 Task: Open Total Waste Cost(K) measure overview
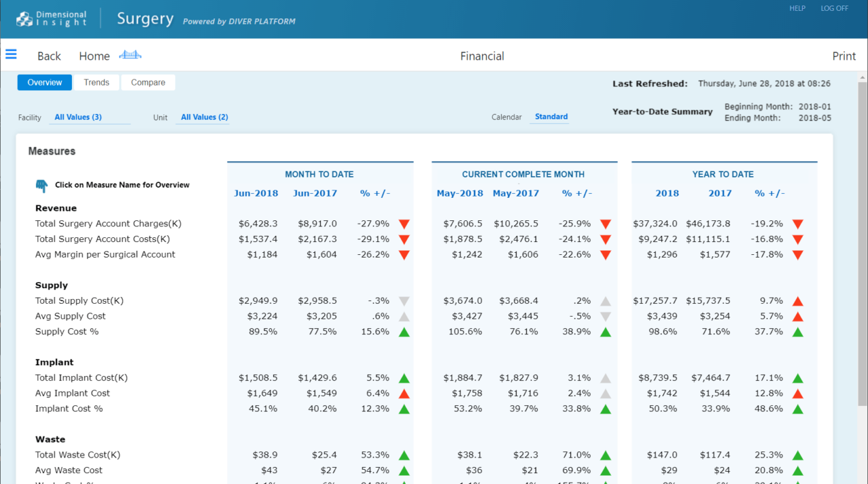[x=78, y=455]
